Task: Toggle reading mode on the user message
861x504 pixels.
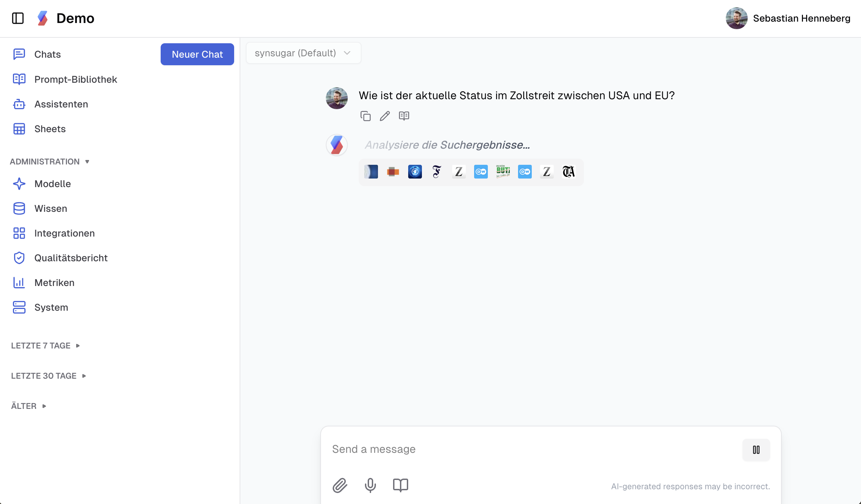Action: [404, 116]
